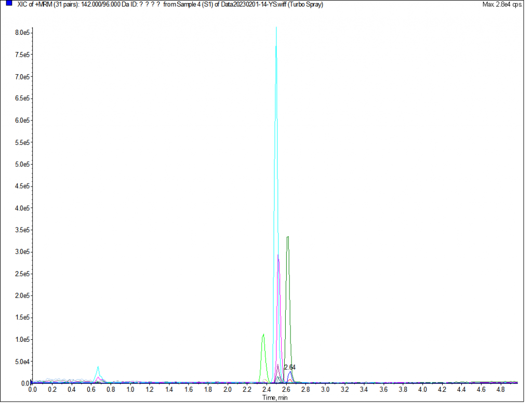This screenshot has width=532, height=412.
Task: Click the 1.2 x-axis time tick
Action: pyautogui.click(x=150, y=390)
